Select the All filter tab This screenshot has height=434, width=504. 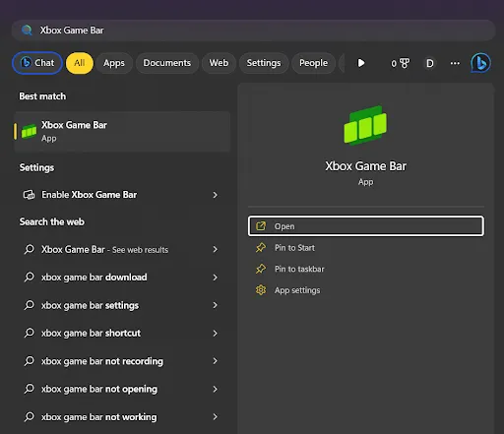[x=80, y=63]
